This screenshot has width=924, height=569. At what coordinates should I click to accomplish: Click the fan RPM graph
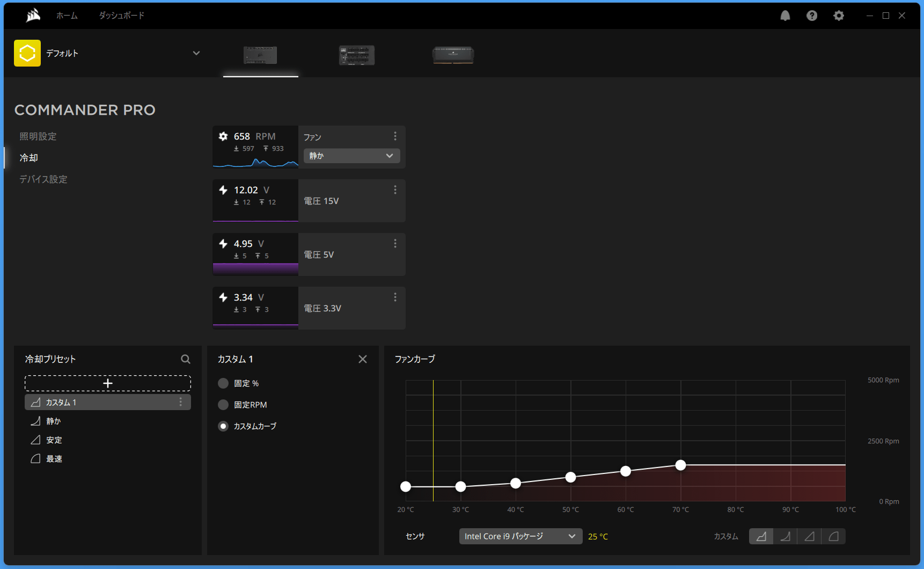[x=255, y=162]
